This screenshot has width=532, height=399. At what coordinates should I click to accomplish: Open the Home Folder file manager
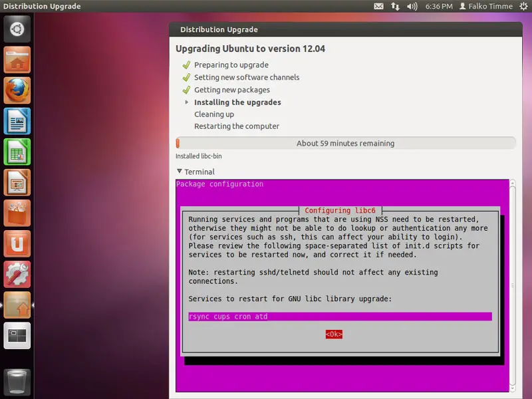click(x=17, y=60)
